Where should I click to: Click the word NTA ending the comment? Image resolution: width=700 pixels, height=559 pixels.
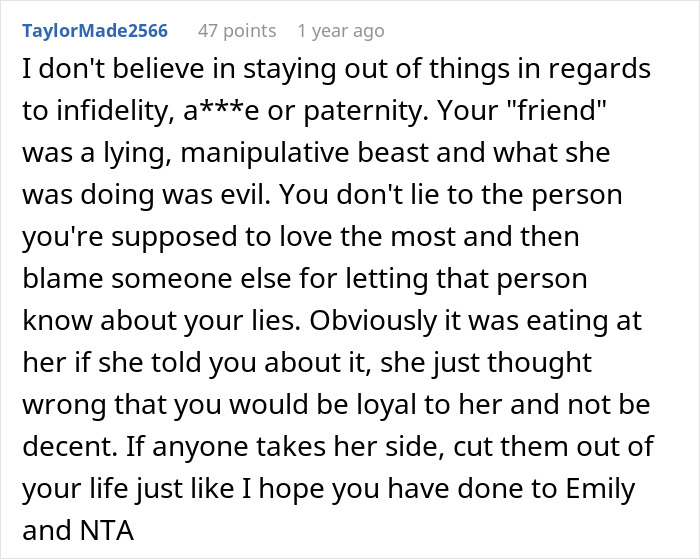(107, 530)
